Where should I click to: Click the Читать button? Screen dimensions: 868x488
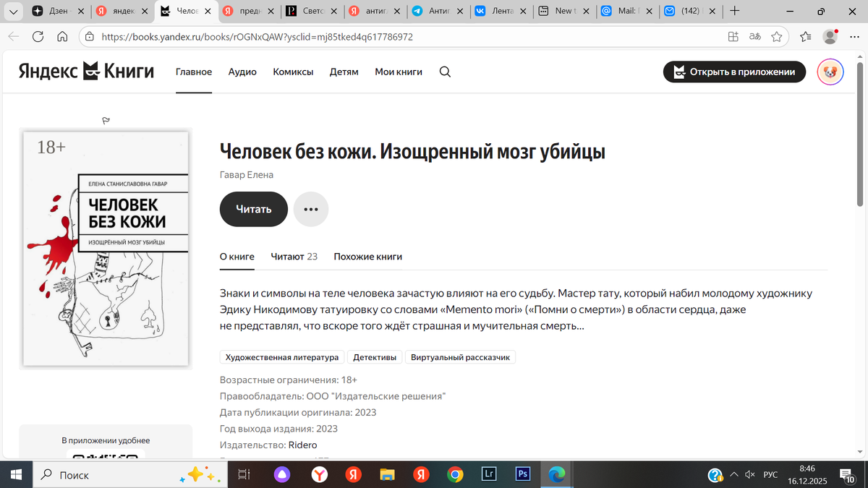(x=254, y=209)
